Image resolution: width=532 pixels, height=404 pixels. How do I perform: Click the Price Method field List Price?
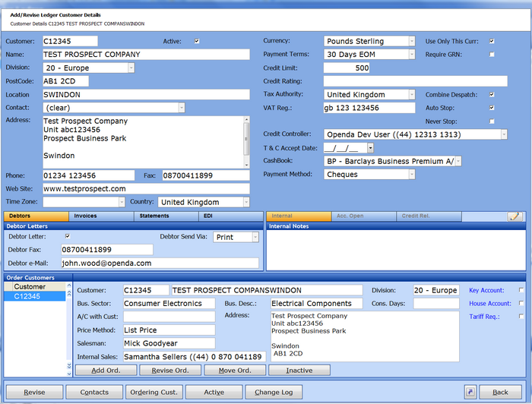(x=169, y=330)
